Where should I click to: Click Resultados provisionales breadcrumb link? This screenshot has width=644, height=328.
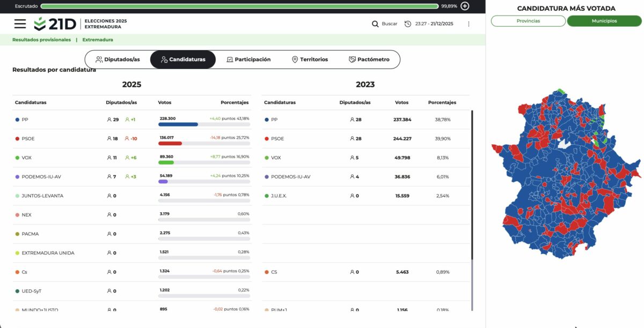coord(41,40)
